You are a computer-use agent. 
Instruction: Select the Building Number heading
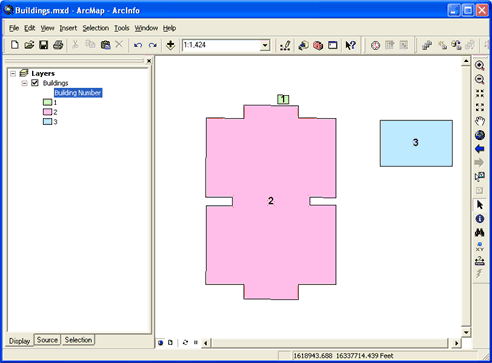point(78,93)
